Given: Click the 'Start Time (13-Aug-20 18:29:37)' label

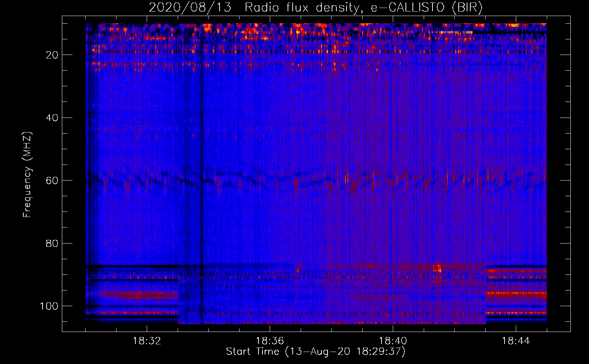Looking at the screenshot, I should click(x=316, y=352).
